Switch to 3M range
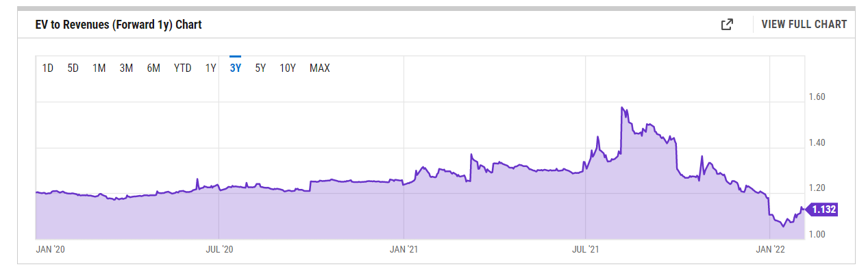 point(126,68)
